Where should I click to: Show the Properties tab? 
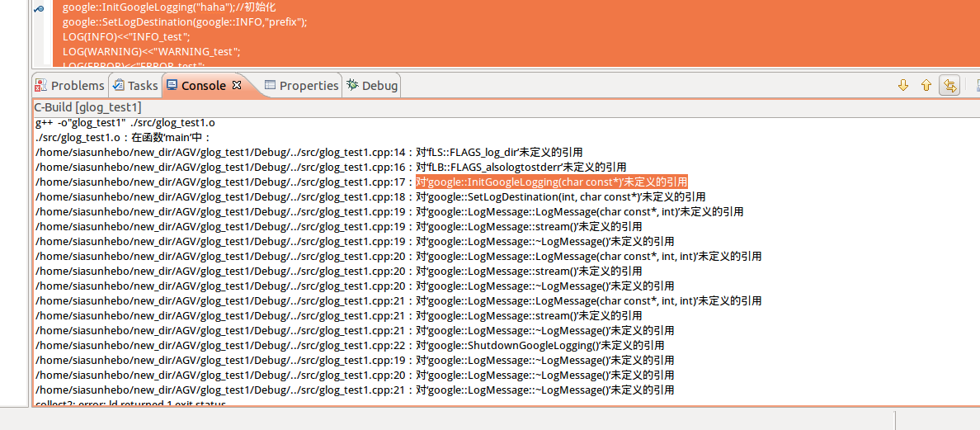301,86
